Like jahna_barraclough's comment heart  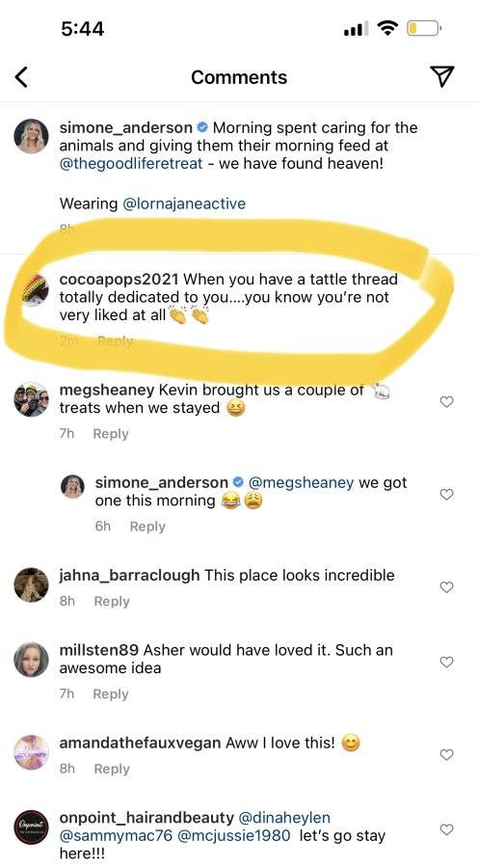(446, 586)
